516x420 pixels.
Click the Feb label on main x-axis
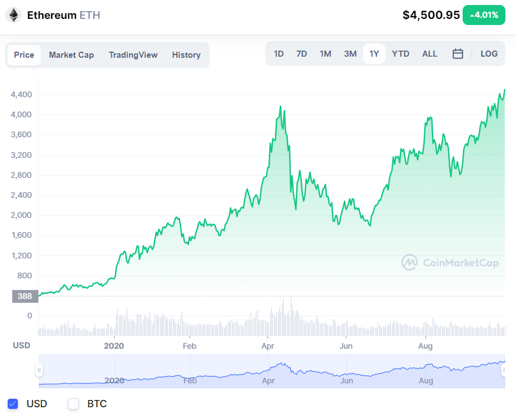(190, 346)
